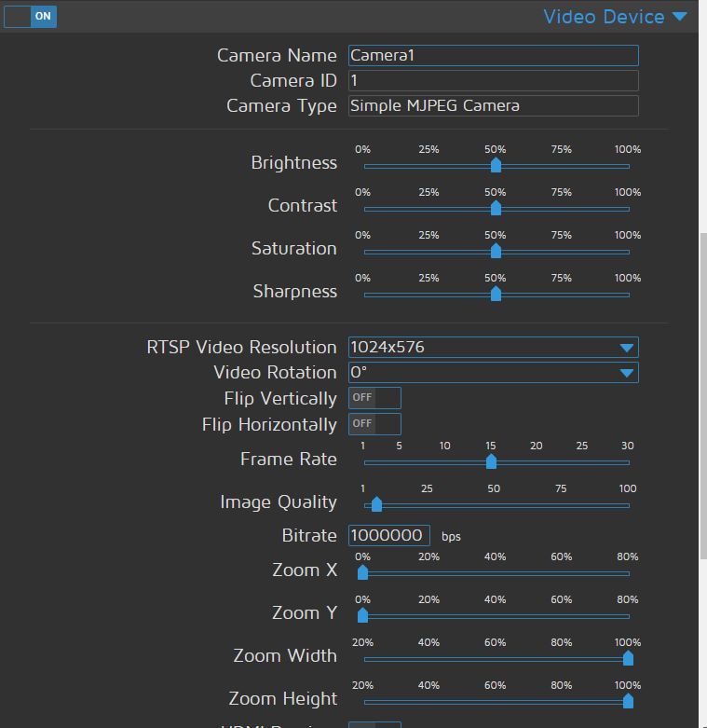Image resolution: width=707 pixels, height=728 pixels.
Task: Enable the Flip Vertically toggle
Action: point(374,398)
